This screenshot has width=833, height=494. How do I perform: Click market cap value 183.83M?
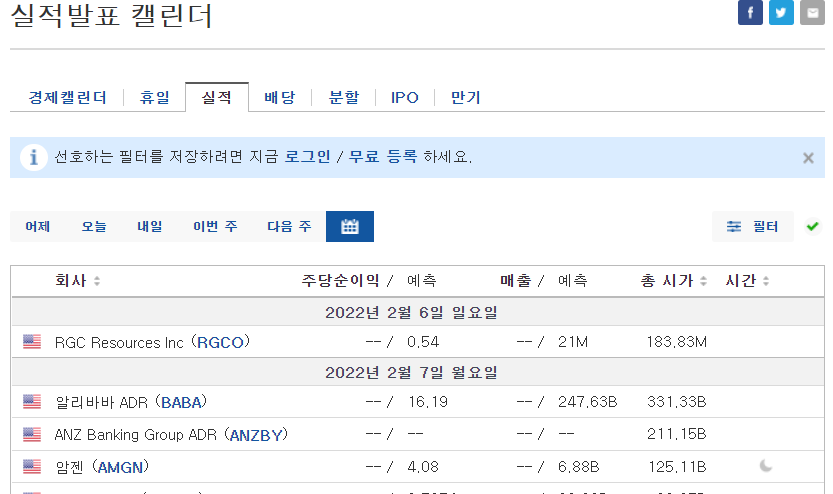(676, 342)
